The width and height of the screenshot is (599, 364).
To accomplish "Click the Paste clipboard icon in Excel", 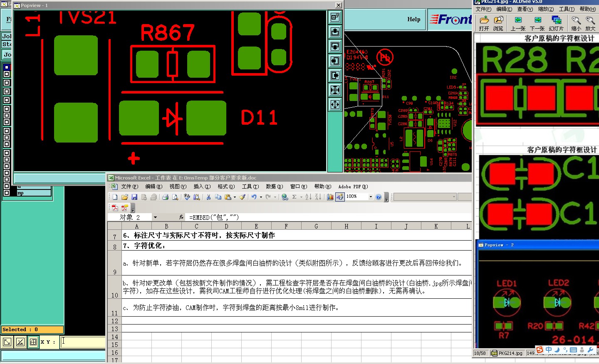I will [x=228, y=197].
